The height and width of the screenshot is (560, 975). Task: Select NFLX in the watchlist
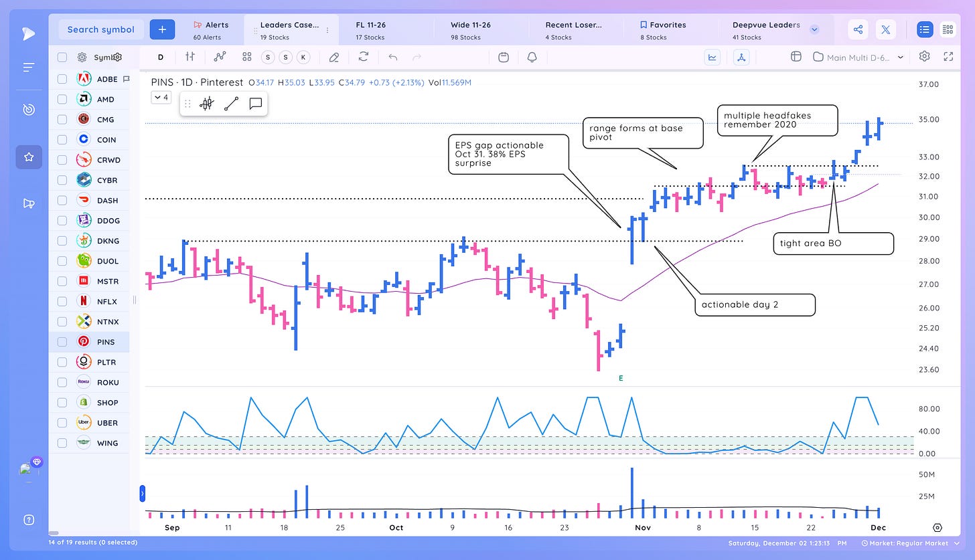[x=89, y=301]
